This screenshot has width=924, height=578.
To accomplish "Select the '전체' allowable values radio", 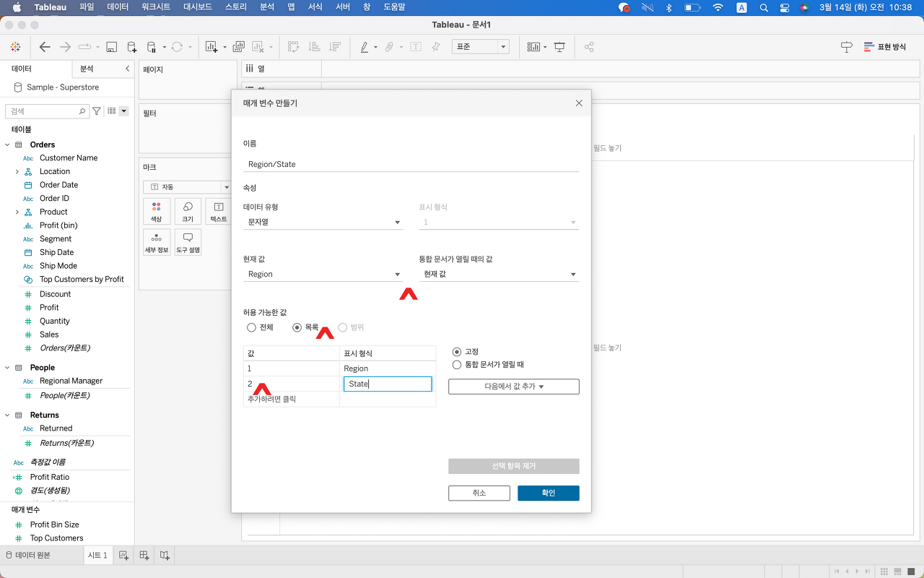I will point(251,327).
